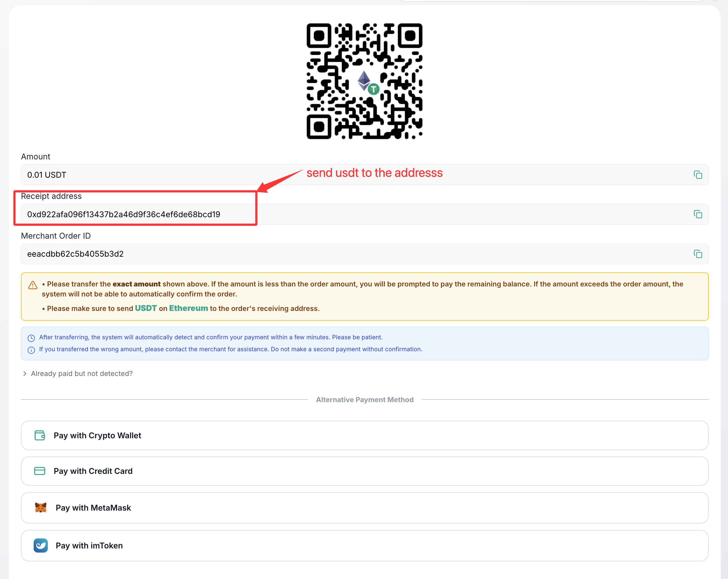Image resolution: width=728 pixels, height=579 pixels.
Task: Copy the Merchant Order ID
Action: click(x=698, y=254)
